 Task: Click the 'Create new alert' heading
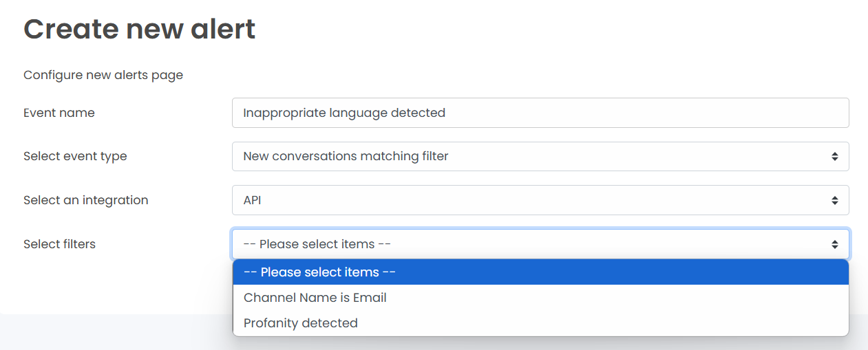(x=140, y=29)
